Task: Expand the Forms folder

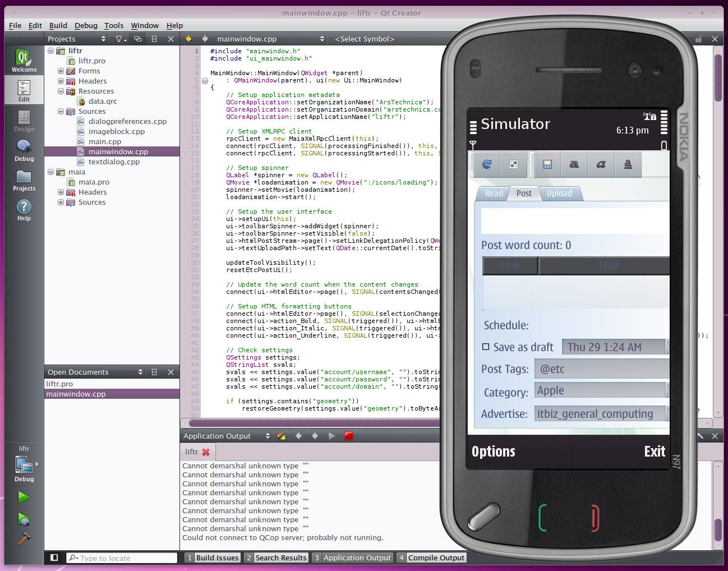Action: (61, 71)
